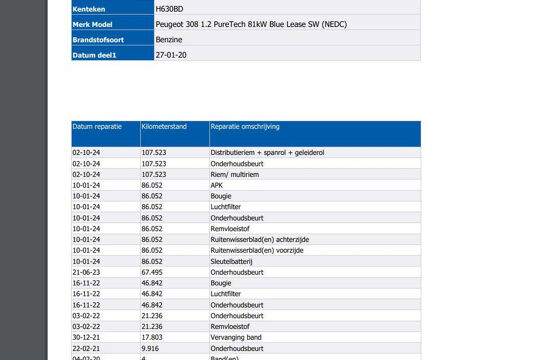The width and height of the screenshot is (540, 360).
Task: Select 'Luchtfilter' in the 10-01-24 row
Action: (x=226, y=207)
